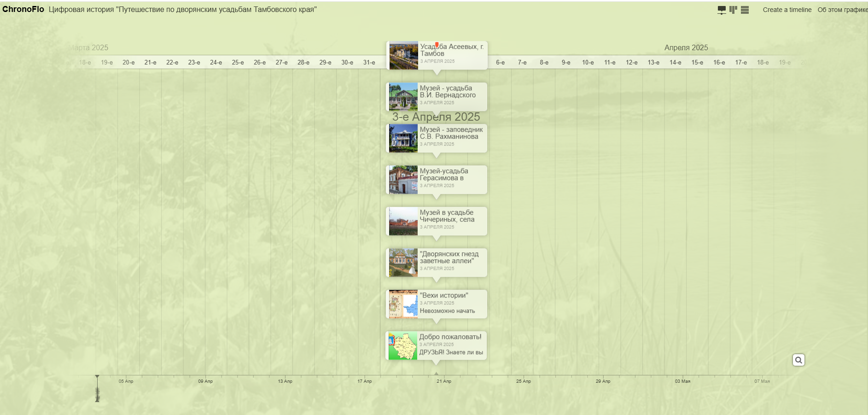Switch to the list view icon

[x=745, y=10]
